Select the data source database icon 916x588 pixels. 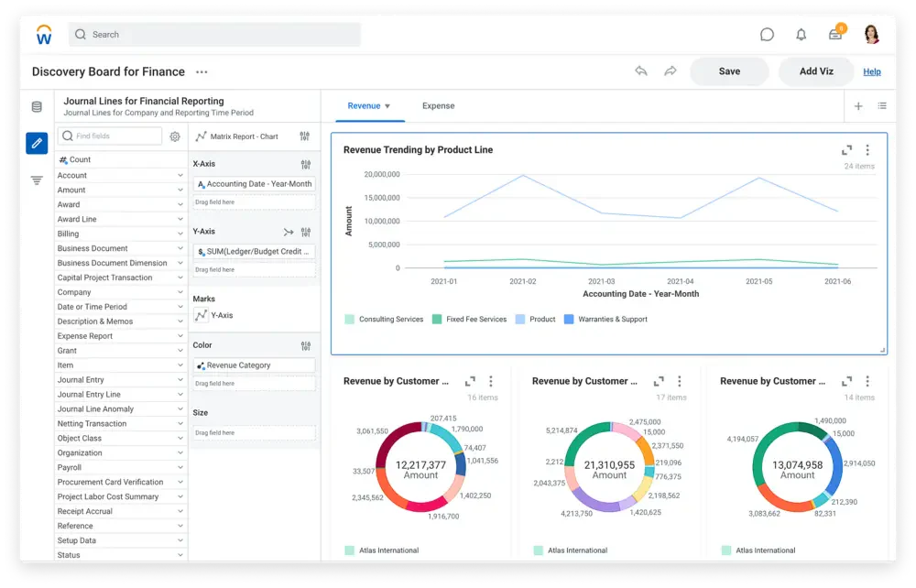[x=37, y=106]
